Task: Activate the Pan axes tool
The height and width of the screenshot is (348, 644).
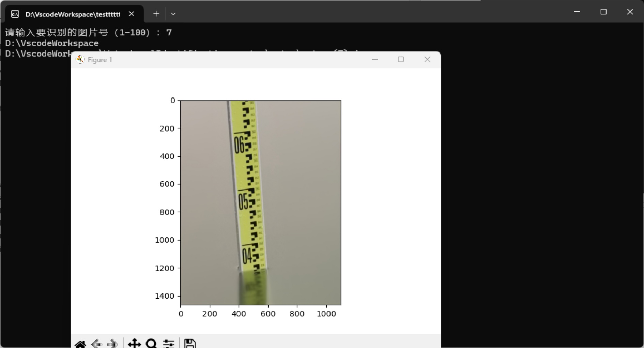Action: (135, 343)
